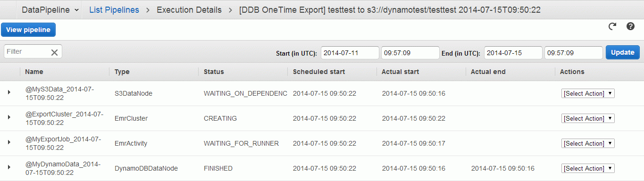
Task: Open Select Action dropdown for DynamoDBDataNode row
Action: coord(588,168)
